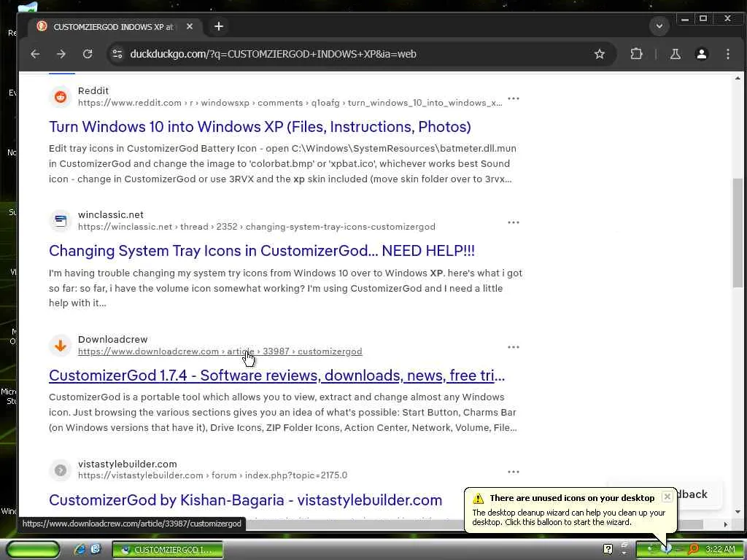The image size is (747, 560).
Task: Open Chrome's three-dot menu
Action: click(727, 54)
